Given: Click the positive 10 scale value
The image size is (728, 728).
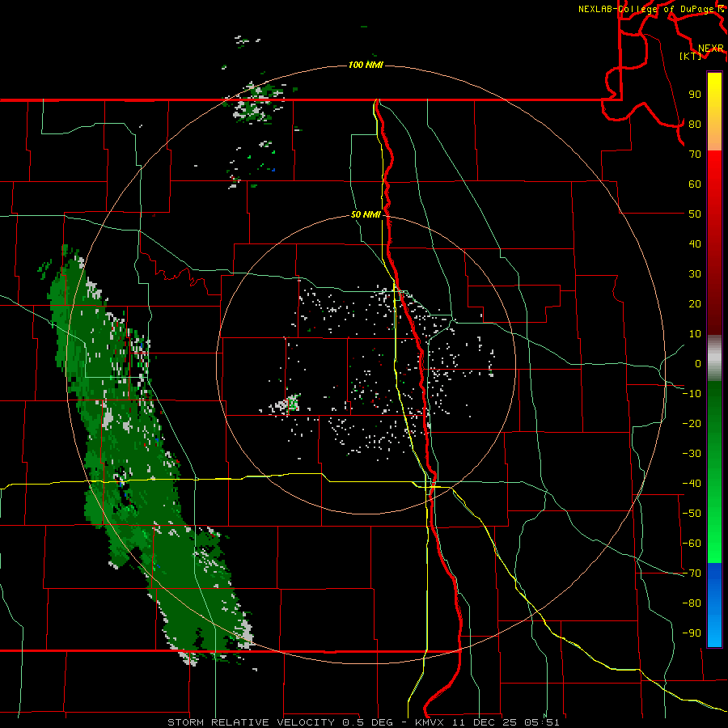Looking at the screenshot, I should [695, 334].
